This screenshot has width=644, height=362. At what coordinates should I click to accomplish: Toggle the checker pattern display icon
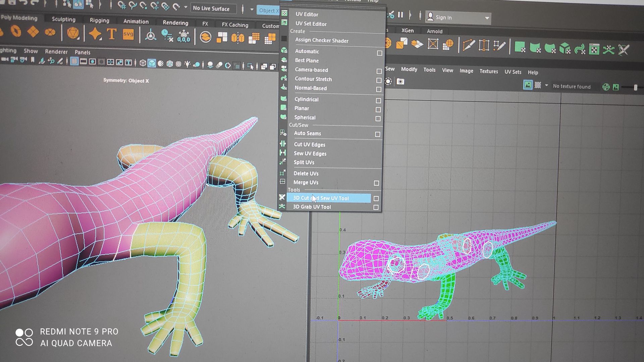(x=538, y=85)
